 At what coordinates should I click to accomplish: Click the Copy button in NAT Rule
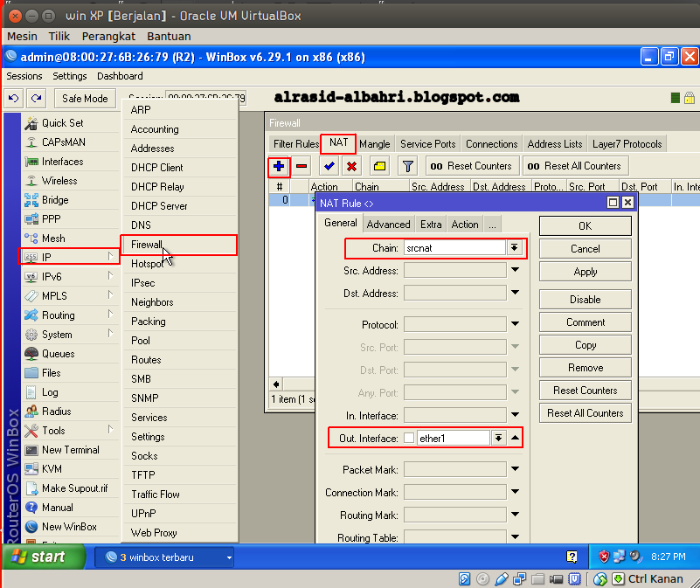coord(586,344)
